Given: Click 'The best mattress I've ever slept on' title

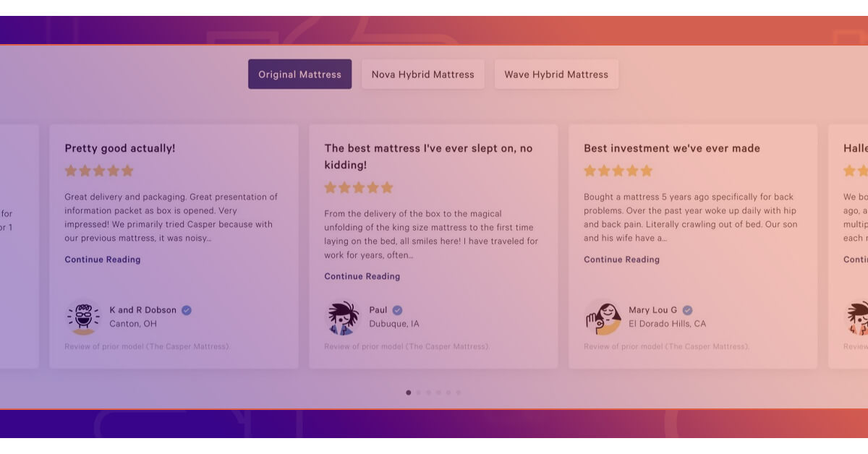Looking at the screenshot, I should [x=428, y=156].
